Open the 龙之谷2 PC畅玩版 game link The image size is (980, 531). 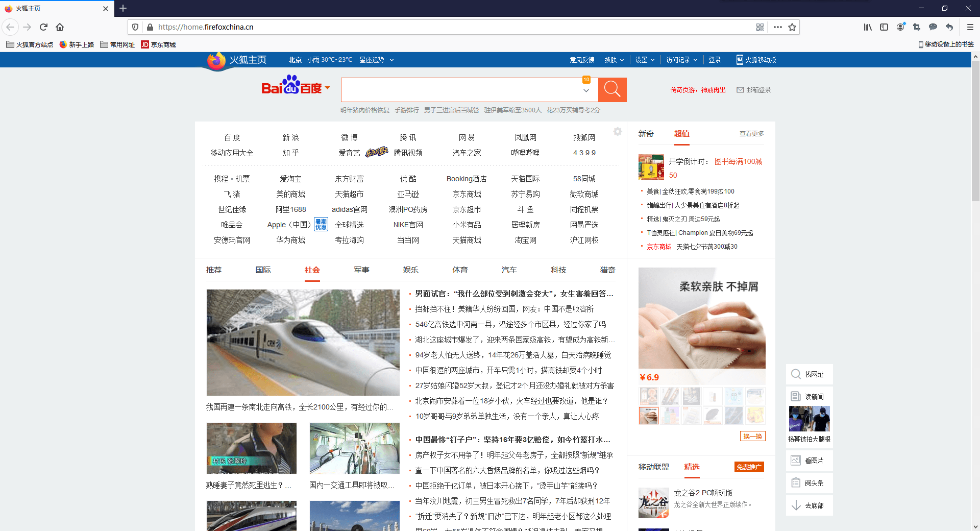pyautogui.click(x=703, y=493)
